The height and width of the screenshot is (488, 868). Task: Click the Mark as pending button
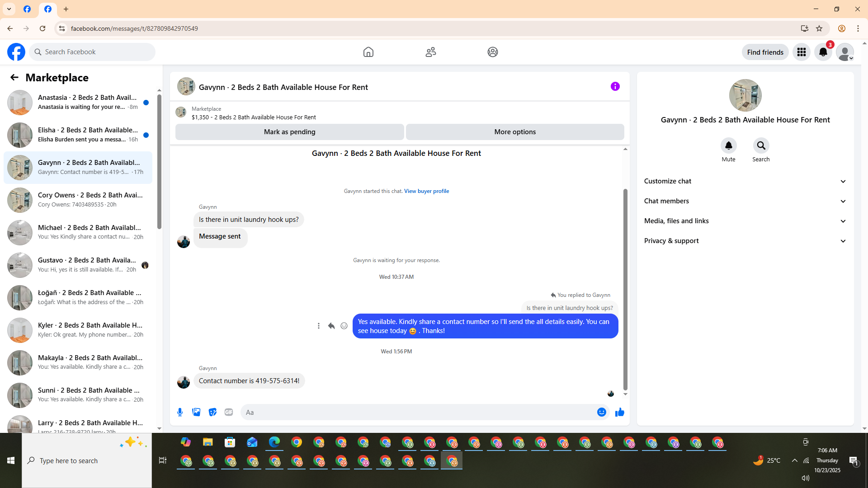(x=289, y=132)
